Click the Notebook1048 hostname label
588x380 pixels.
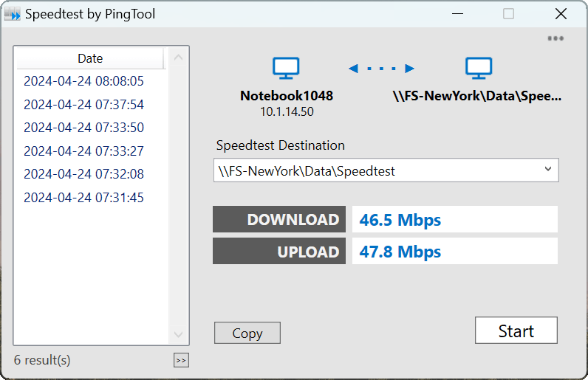point(287,96)
